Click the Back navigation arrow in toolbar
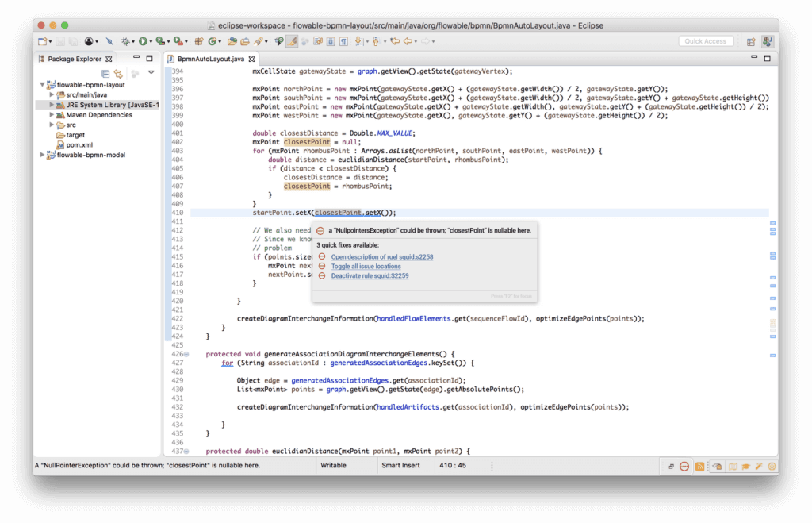 409,41
